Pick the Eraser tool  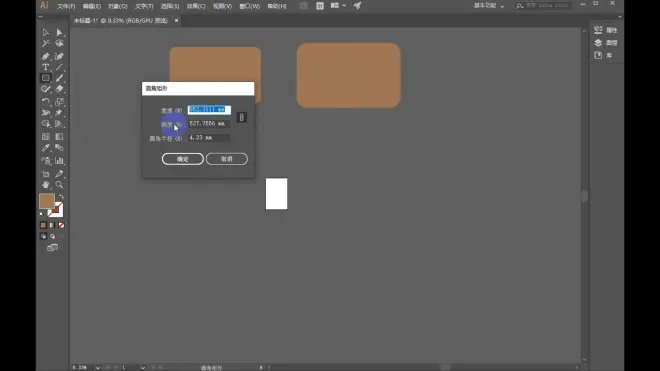pos(59,89)
